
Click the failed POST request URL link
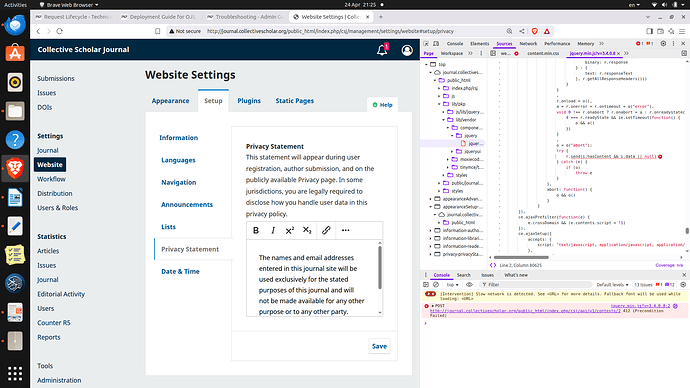[x=525, y=311]
